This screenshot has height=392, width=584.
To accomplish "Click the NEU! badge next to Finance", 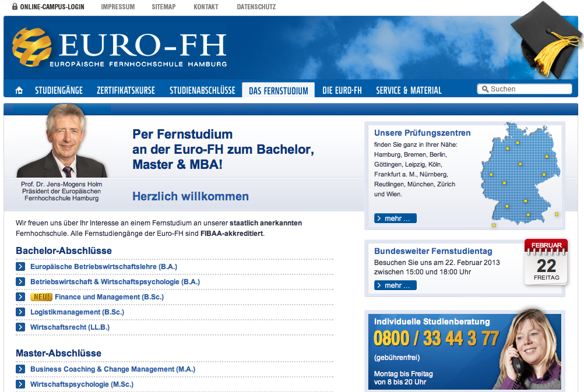I will coord(41,297).
